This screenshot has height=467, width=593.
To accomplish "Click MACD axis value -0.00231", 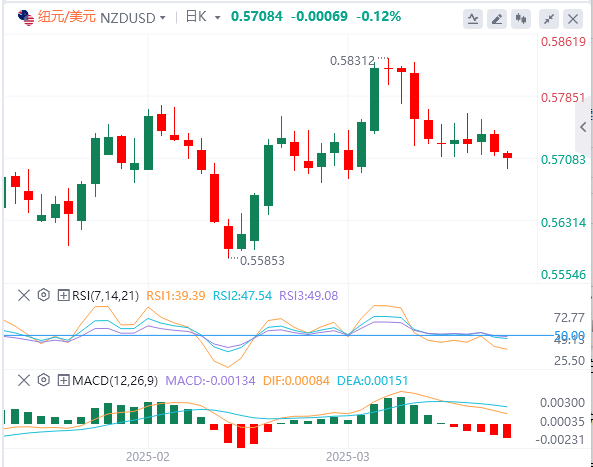I will coord(560,439).
